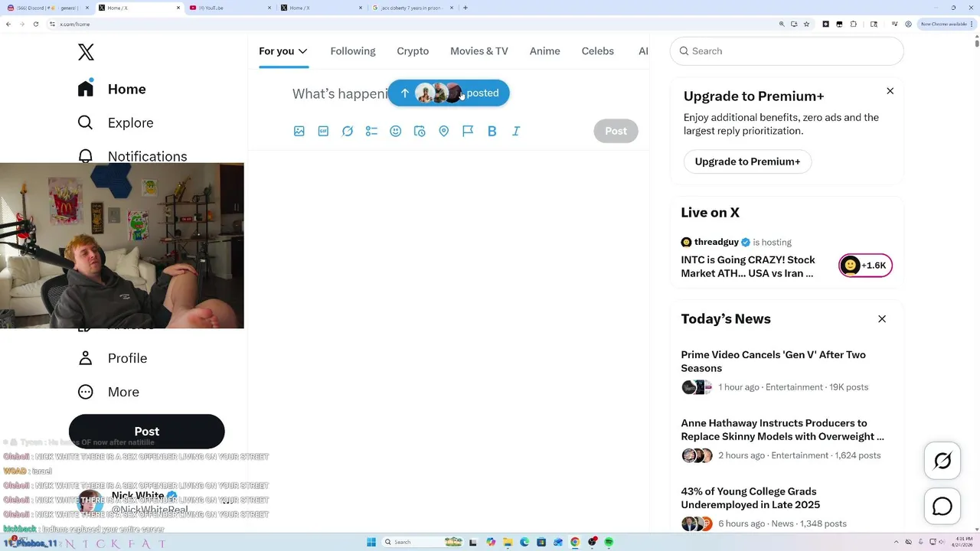Click the +1.6K listeners badge
Screen dimensions: 980x551
[865, 266]
